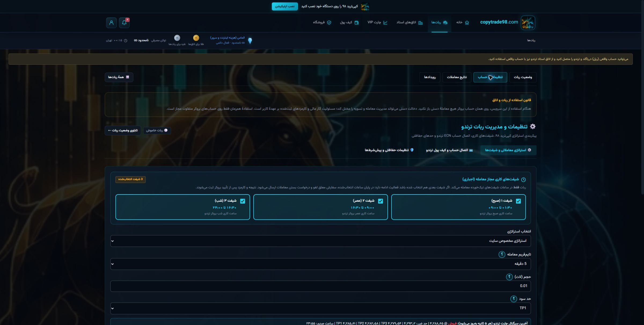644x325 pixels.
Task: Click the wallet icon for کیف پول
Action: 357,23
